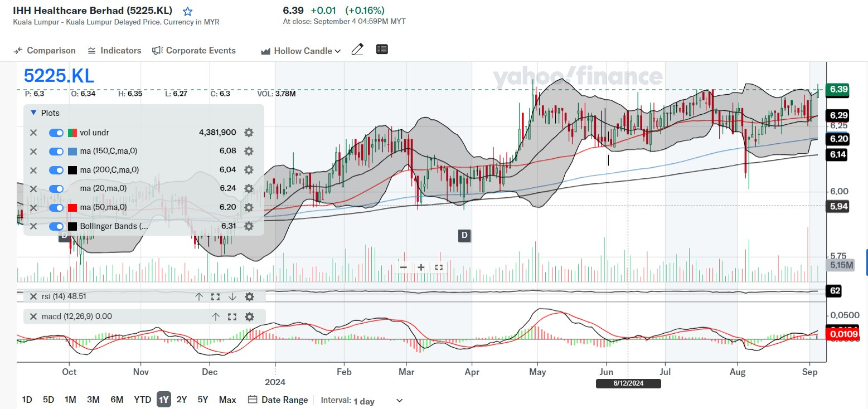Image resolution: width=868 pixels, height=409 pixels.
Task: Click the red swatch of ma (50,ma,0)
Action: [72, 207]
